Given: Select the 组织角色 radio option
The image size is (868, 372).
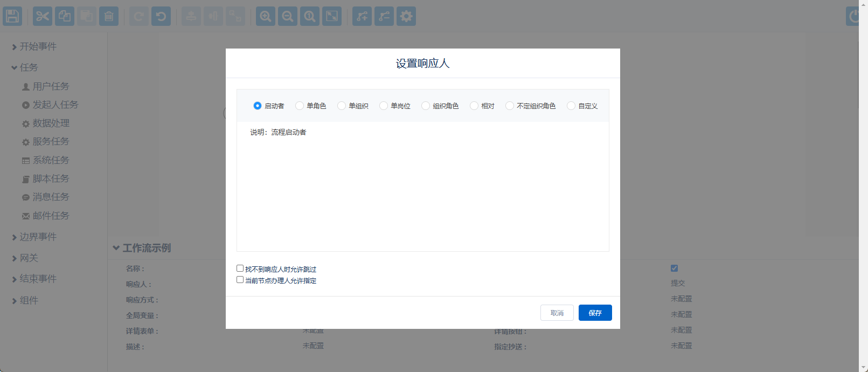Looking at the screenshot, I should tap(426, 106).
